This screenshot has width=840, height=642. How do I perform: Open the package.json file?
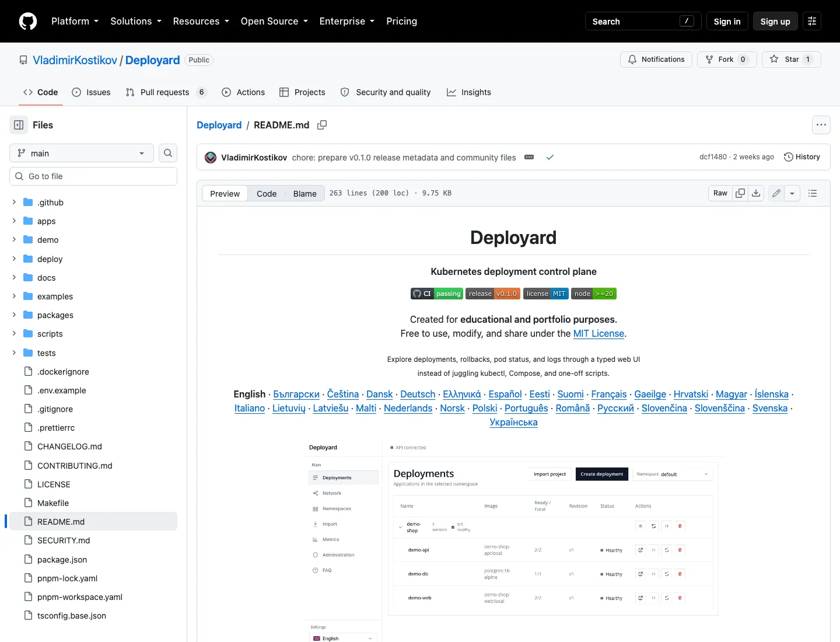pyautogui.click(x=62, y=560)
